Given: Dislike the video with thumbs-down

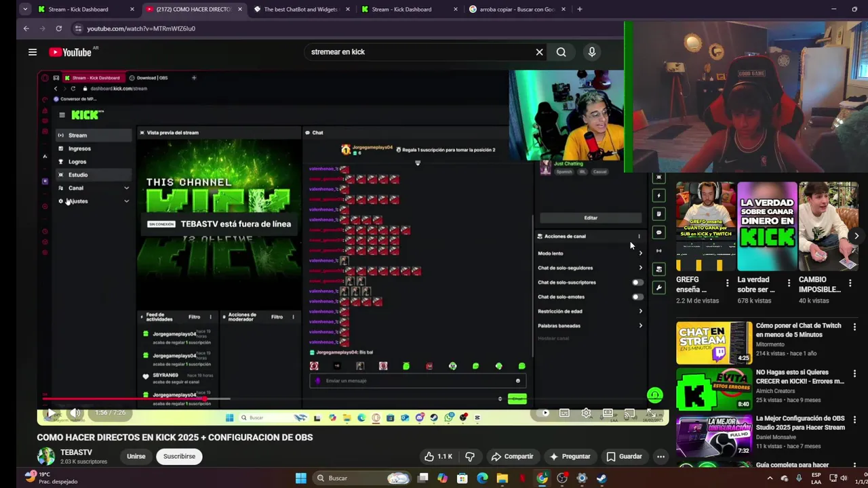Looking at the screenshot, I should click(470, 456).
